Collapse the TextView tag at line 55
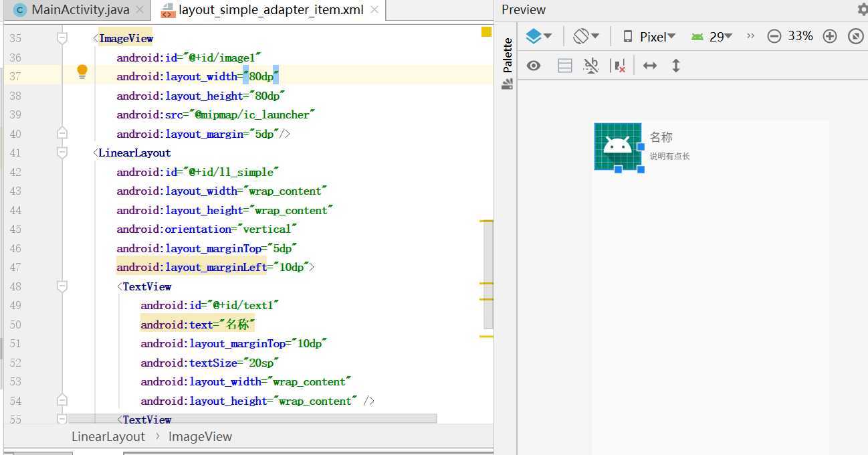Viewport: 868px width, 455px height. coord(62,419)
